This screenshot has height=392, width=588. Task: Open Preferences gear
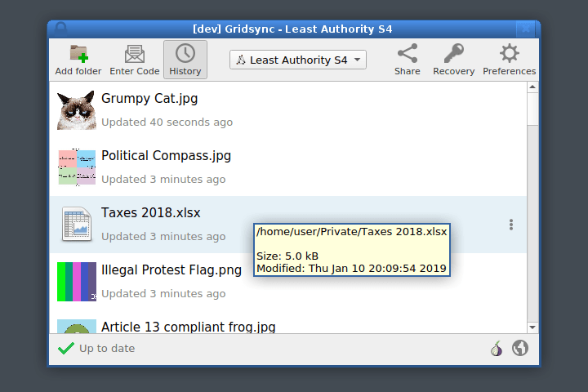510,60
